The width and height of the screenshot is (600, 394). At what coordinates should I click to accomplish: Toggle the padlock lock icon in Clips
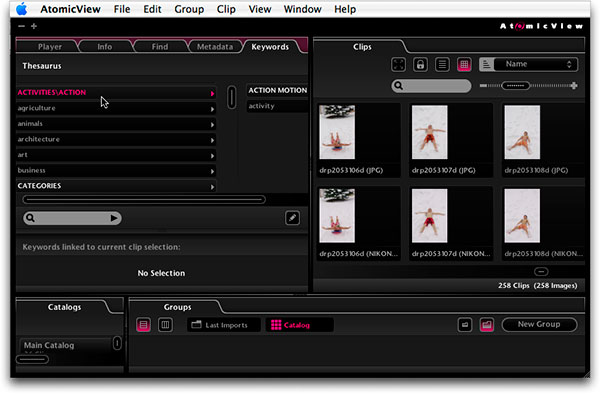coord(420,64)
